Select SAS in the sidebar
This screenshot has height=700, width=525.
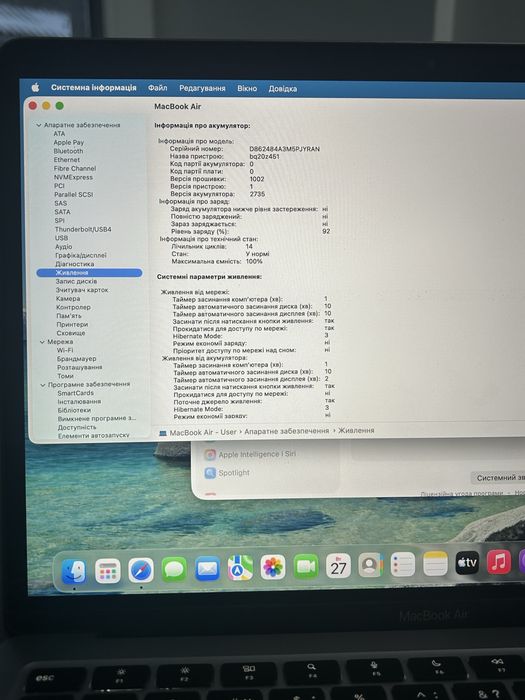pos(61,203)
